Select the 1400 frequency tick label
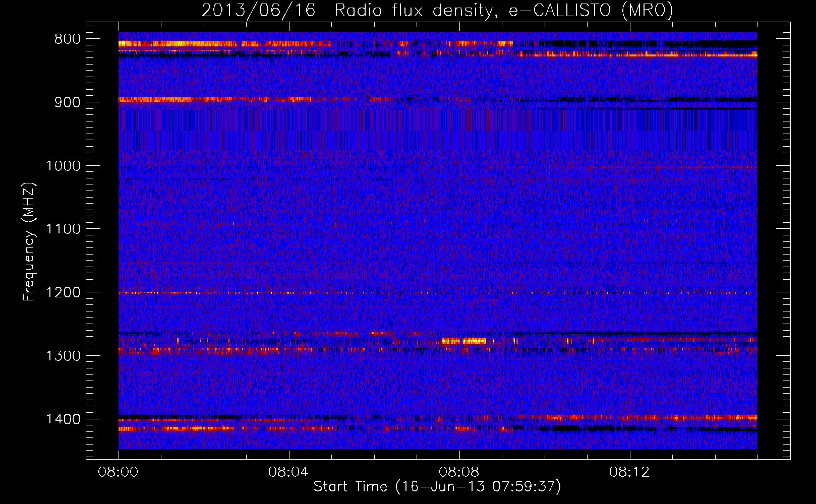This screenshot has width=816, height=504. coord(63,419)
